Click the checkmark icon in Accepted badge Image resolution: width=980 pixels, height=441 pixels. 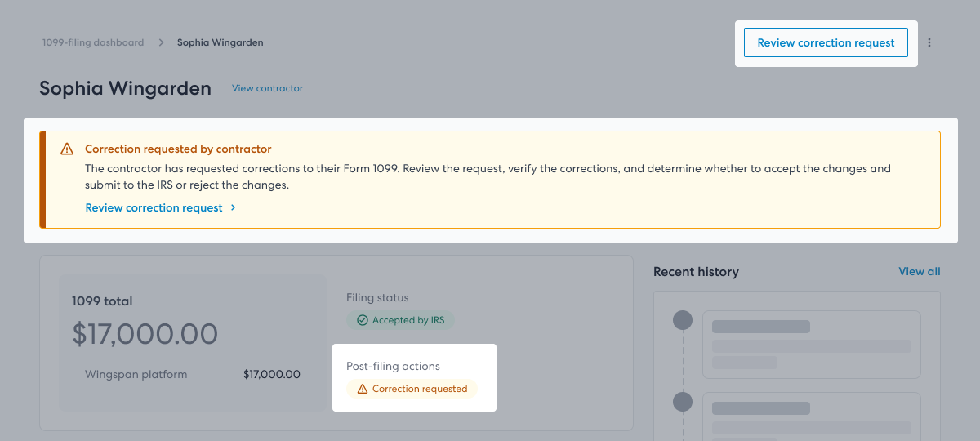pos(363,320)
